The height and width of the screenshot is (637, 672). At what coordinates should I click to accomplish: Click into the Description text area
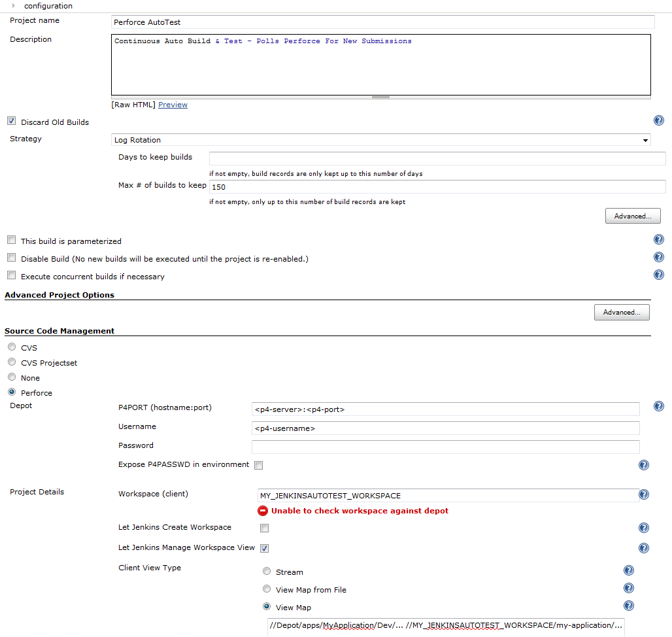pyautogui.click(x=380, y=65)
